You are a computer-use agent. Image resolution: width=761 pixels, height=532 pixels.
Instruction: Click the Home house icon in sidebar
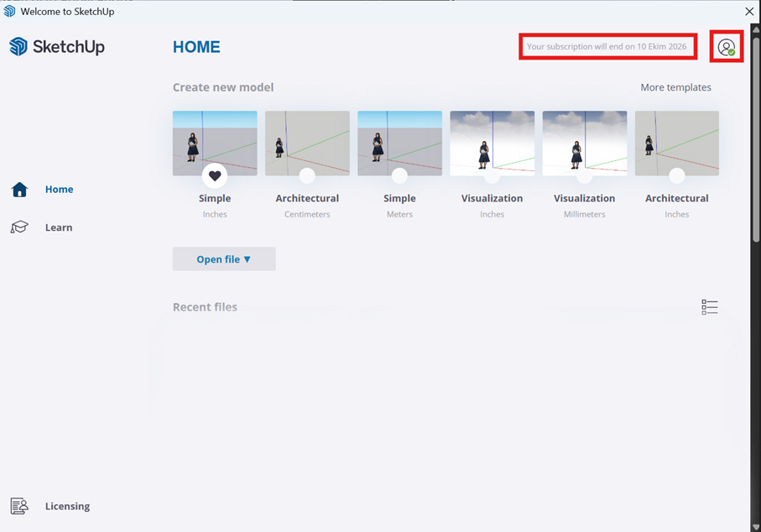point(20,190)
